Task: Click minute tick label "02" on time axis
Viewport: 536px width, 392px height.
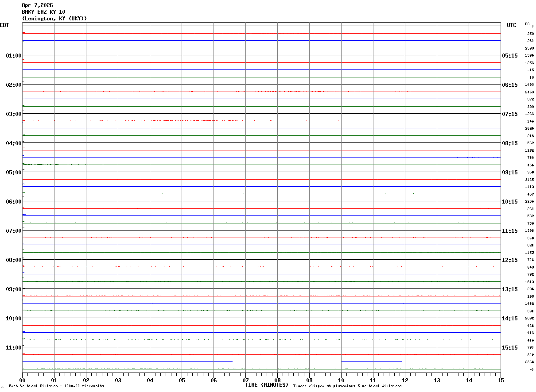Action: [86, 380]
